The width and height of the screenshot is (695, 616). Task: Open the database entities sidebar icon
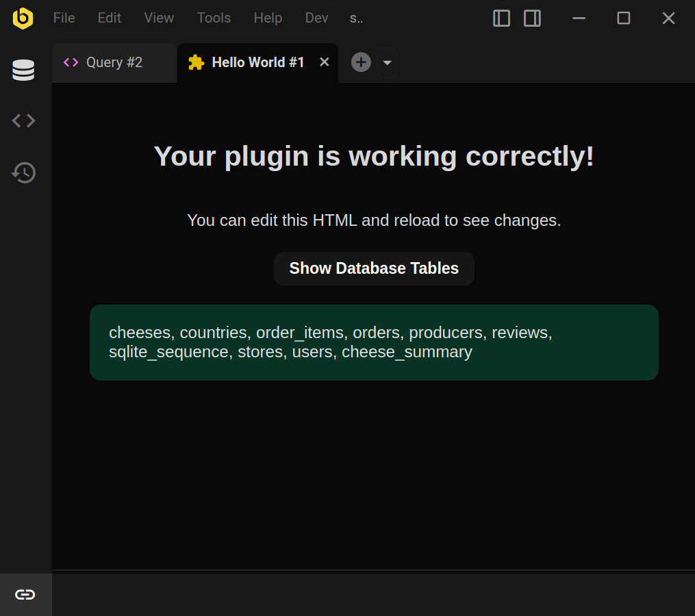[x=23, y=70]
